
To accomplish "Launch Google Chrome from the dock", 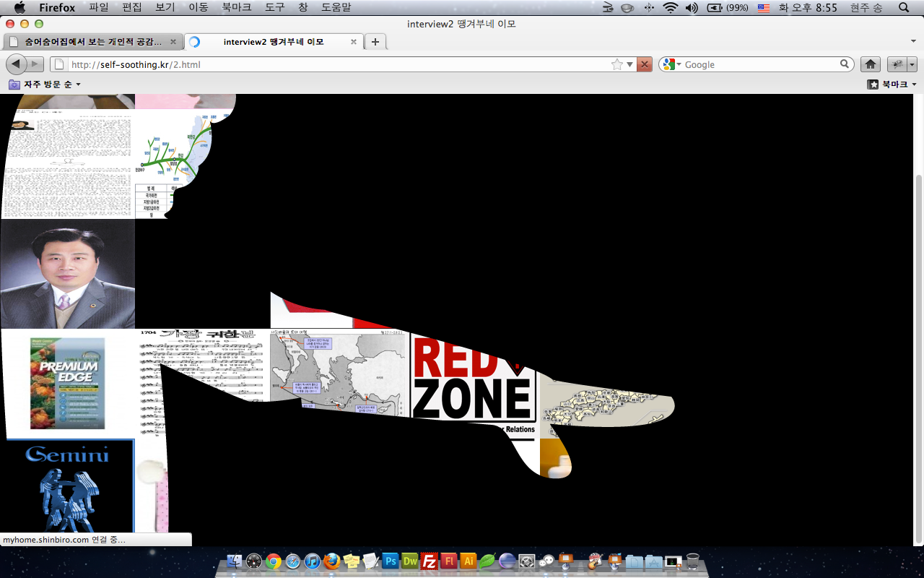I will (273, 561).
